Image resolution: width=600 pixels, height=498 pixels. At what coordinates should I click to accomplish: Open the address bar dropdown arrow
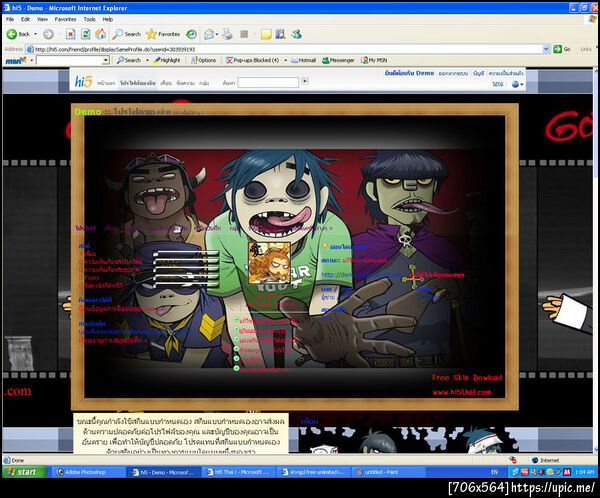tap(546, 49)
